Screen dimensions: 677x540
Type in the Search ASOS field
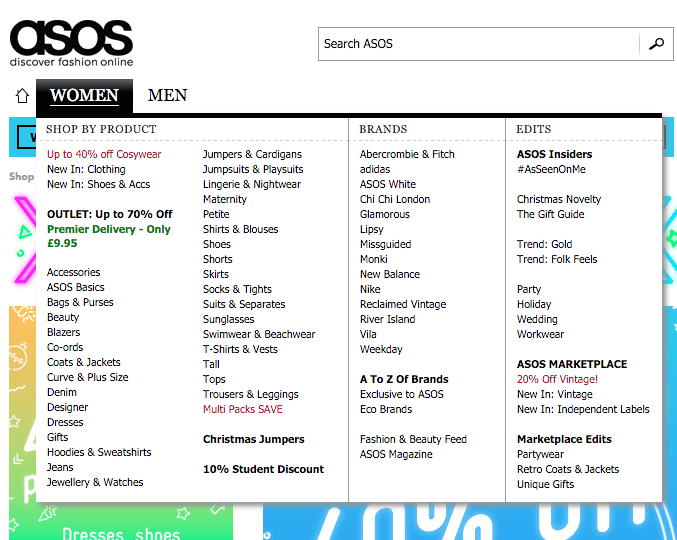tap(478, 44)
